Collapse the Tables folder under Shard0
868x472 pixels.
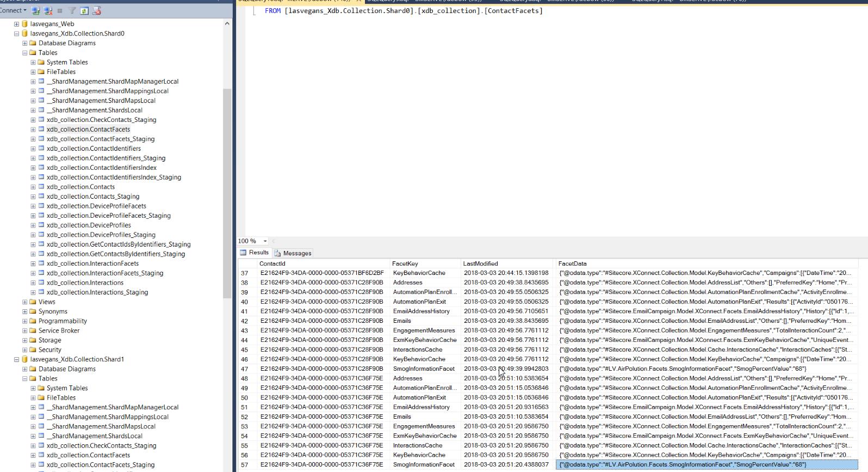pyautogui.click(x=24, y=53)
